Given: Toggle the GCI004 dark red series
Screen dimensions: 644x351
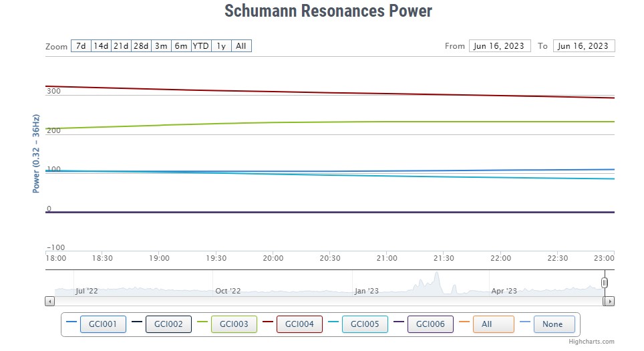Looking at the screenshot, I should coord(299,324).
